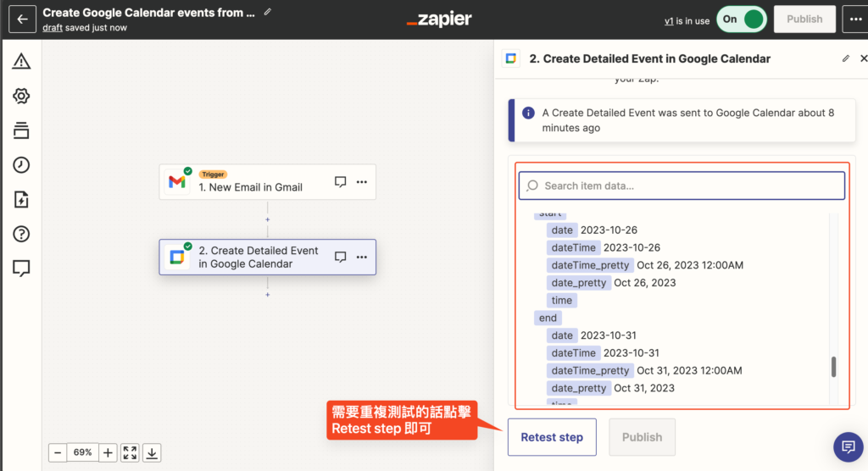The height and width of the screenshot is (471, 868).
Task: Add a comment on Google Calendar step
Action: coord(341,258)
